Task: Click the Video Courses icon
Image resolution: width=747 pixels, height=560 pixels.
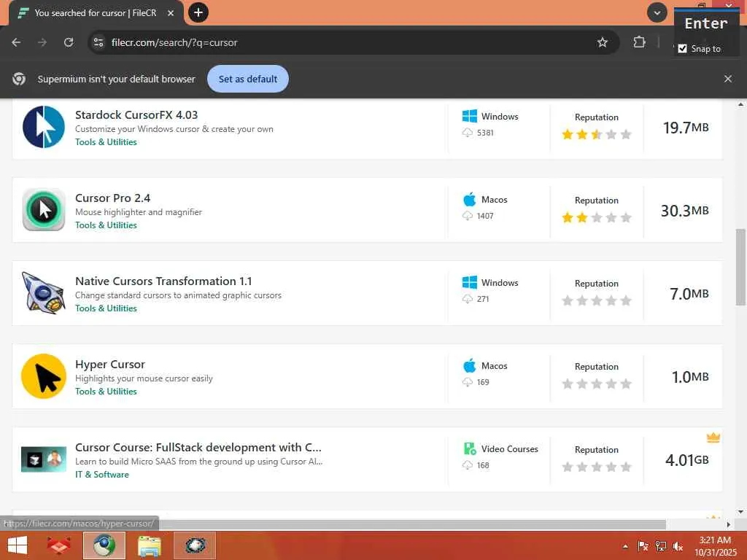Action: 469,448
